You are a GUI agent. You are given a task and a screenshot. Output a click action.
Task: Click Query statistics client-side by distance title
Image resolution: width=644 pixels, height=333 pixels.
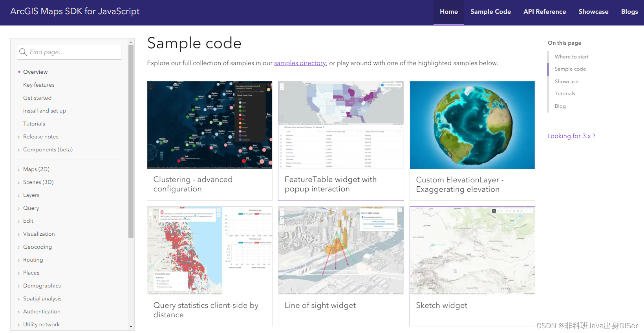[x=206, y=310]
